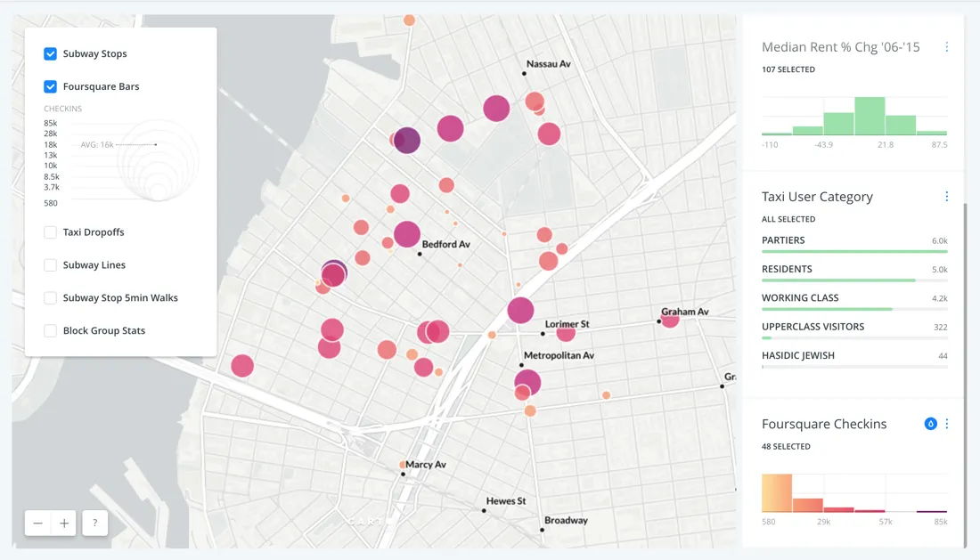Open Foursquare Checkins widget options menu
The width and height of the screenshot is (980, 560).
tap(946, 424)
